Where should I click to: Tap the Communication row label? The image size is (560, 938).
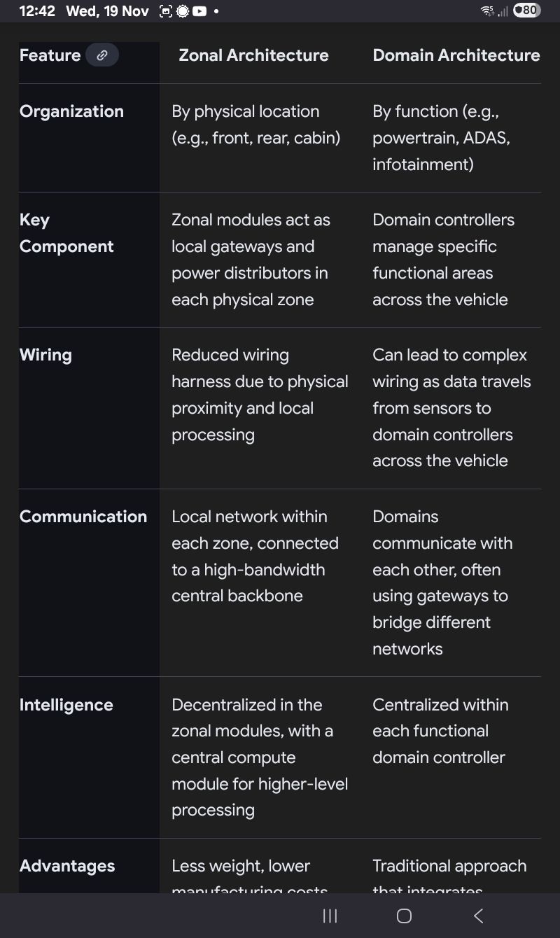point(83,517)
